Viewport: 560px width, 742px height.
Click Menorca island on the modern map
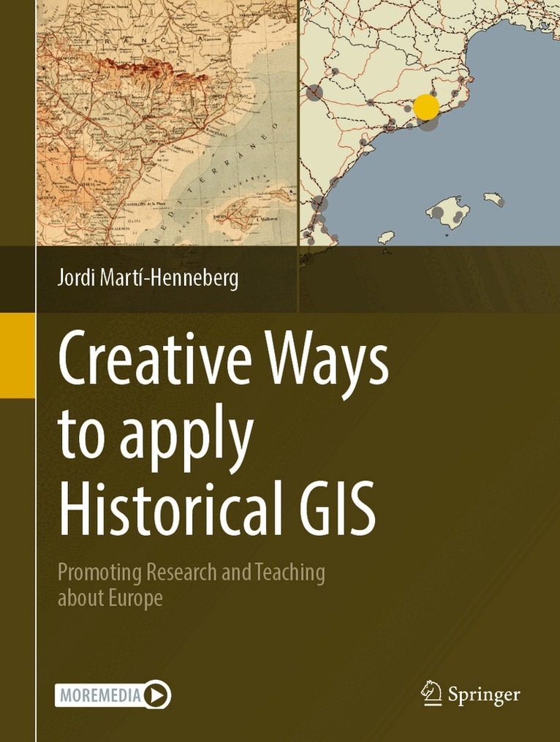[494, 198]
